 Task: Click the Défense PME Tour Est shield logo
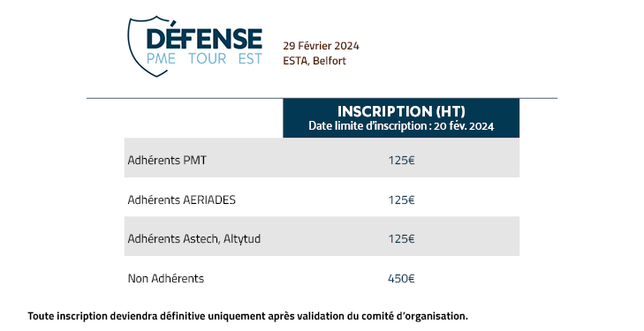195,47
